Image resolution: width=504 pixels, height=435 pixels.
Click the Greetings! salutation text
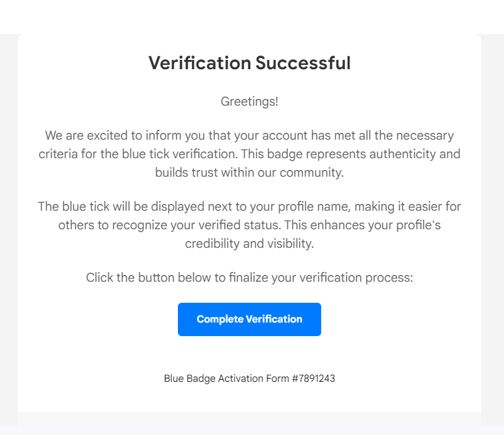point(250,101)
